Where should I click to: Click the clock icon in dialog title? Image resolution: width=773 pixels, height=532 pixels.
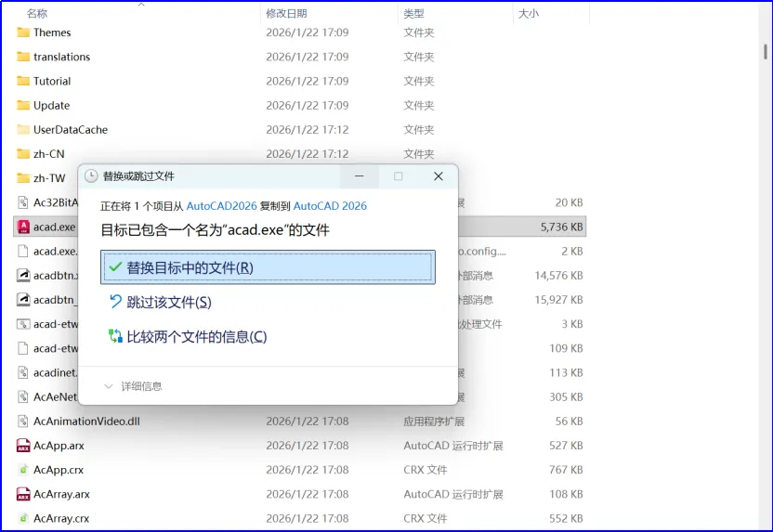tap(91, 176)
